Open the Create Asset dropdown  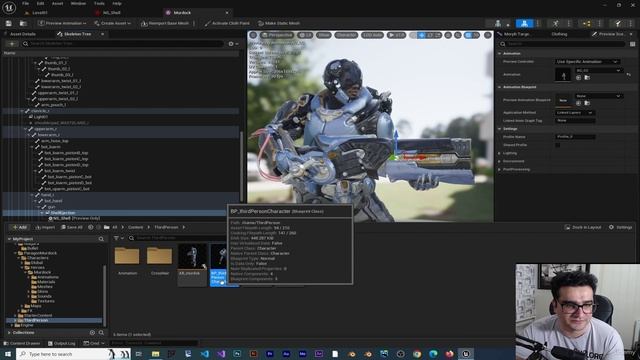click(x=112, y=23)
